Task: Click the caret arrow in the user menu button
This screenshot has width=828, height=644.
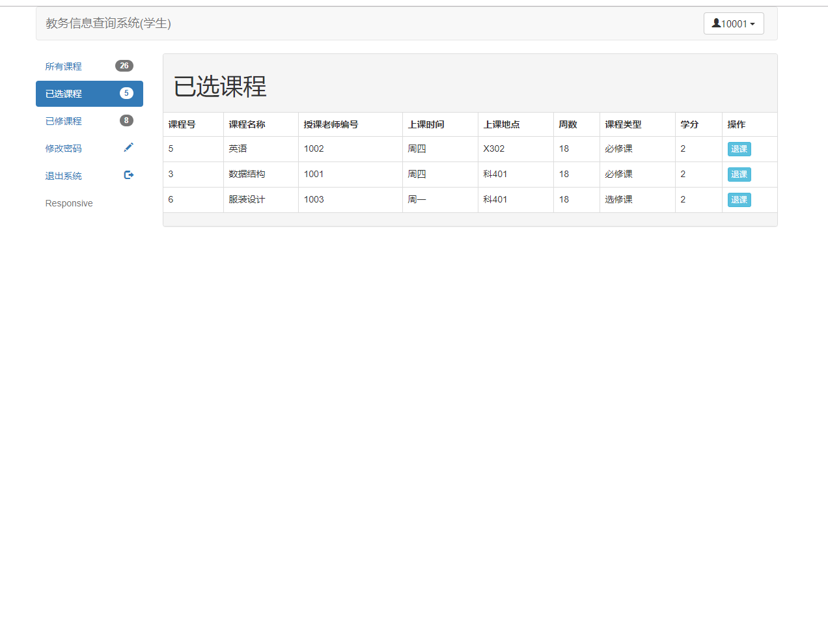Action: 752,23
